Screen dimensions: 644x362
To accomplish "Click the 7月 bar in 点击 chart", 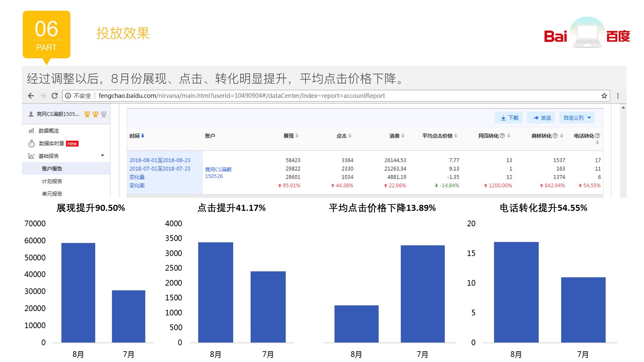I will (268, 307).
